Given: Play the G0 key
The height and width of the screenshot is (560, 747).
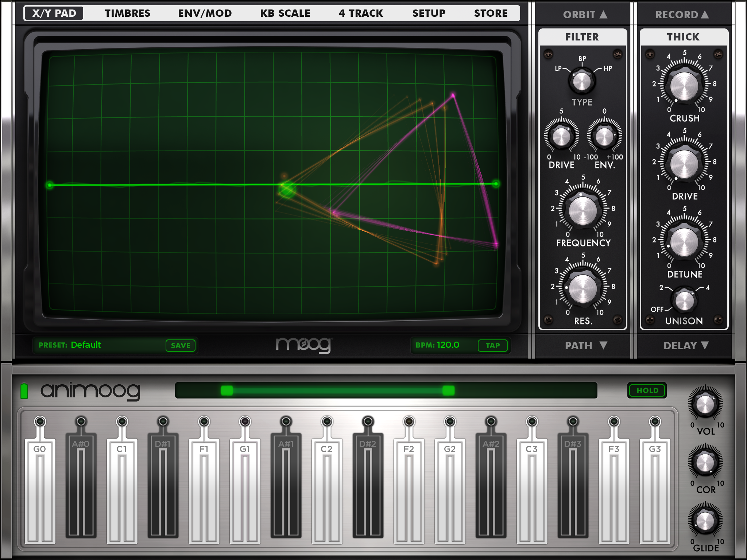Looking at the screenshot, I should (x=40, y=491).
